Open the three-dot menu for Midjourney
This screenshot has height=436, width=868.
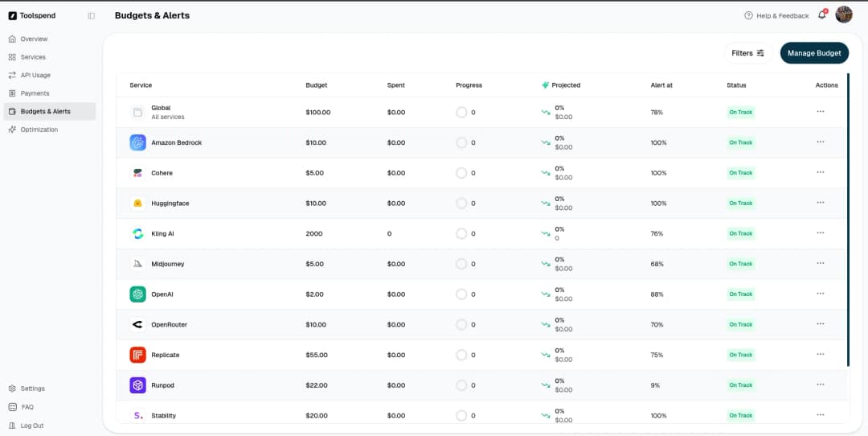pyautogui.click(x=820, y=263)
